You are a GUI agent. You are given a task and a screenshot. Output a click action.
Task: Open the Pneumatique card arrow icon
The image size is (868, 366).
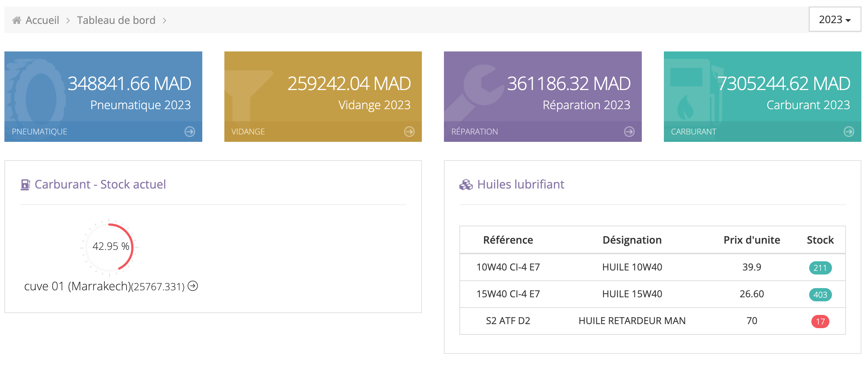[189, 132]
